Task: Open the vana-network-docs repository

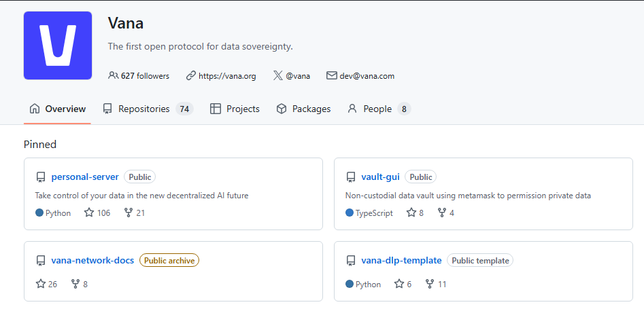Action: click(x=92, y=260)
